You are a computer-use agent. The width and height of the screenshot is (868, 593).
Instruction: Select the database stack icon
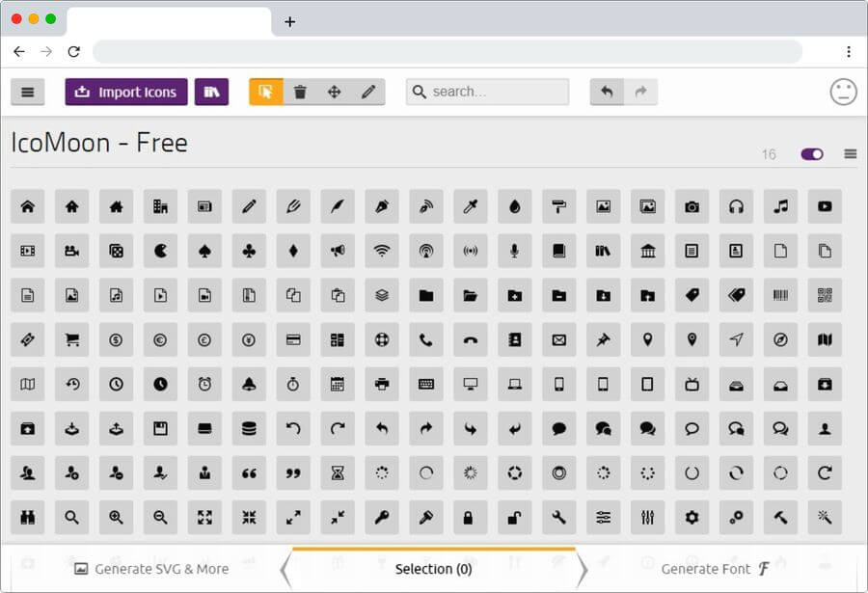point(249,428)
